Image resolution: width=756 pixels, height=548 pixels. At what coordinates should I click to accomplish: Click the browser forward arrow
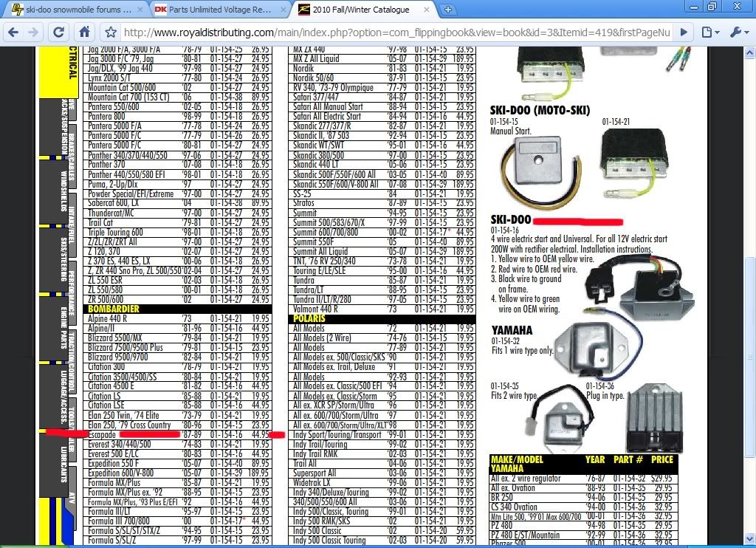click(35, 32)
